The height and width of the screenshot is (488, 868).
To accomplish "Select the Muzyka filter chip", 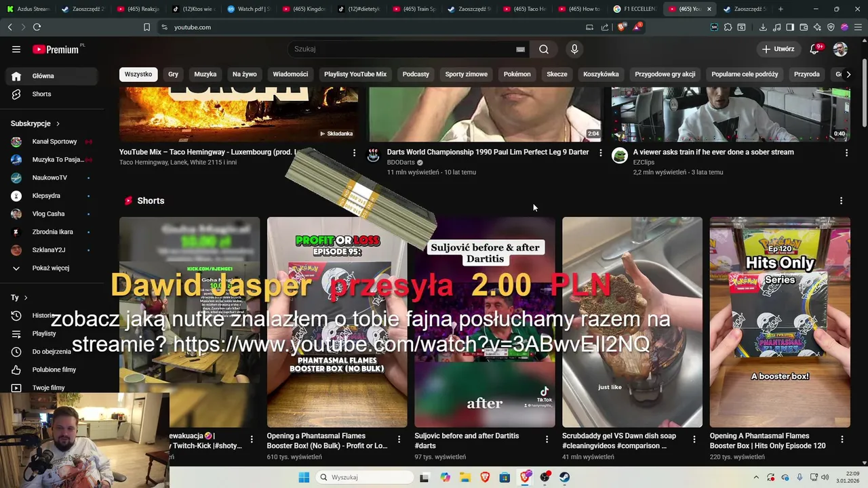I will [x=205, y=74].
